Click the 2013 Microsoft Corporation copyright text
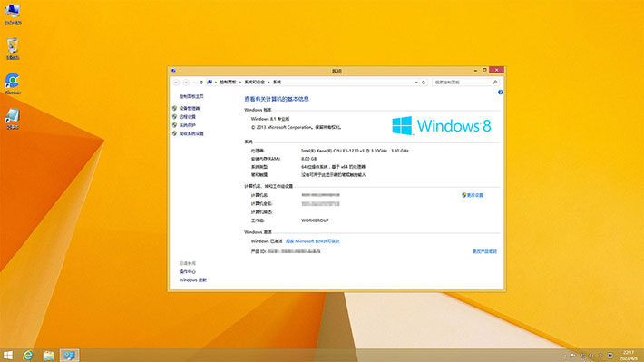 (x=296, y=127)
